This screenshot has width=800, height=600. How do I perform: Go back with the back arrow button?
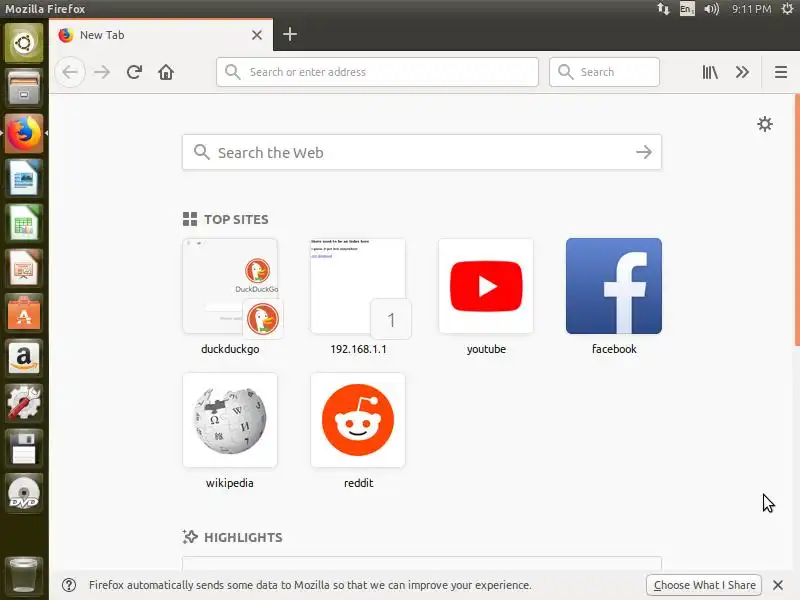click(70, 72)
